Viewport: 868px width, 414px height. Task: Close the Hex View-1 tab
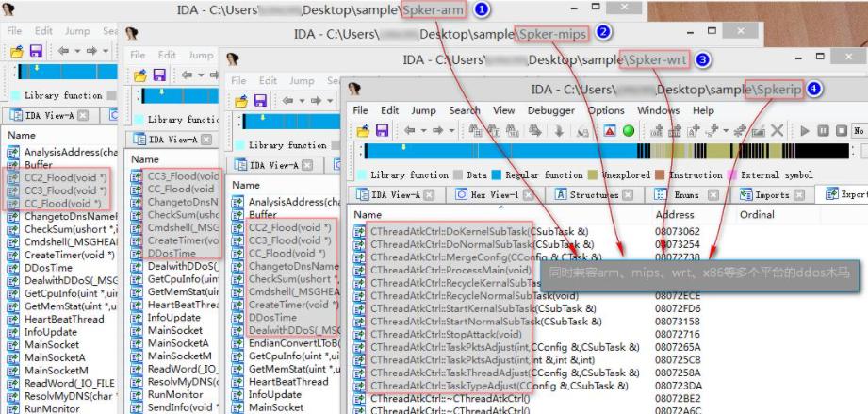528,194
